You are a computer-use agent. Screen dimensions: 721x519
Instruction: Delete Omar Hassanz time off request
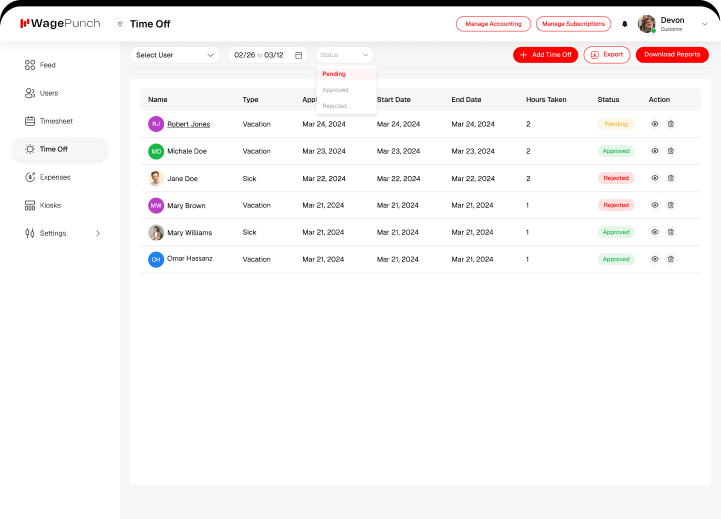tap(670, 259)
